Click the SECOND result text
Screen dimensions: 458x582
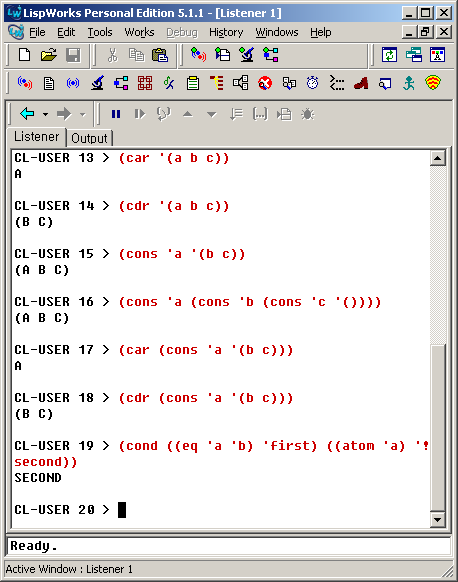(38, 478)
